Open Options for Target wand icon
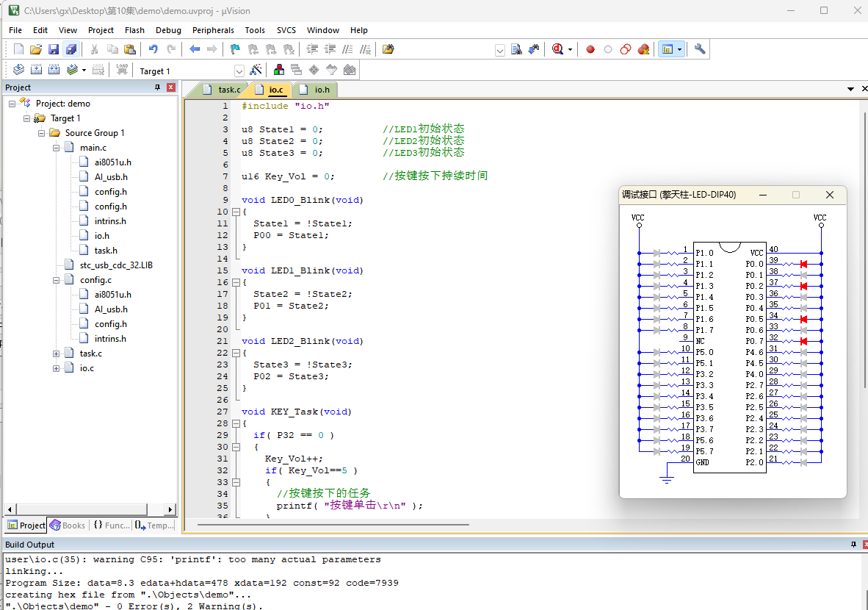The width and height of the screenshot is (868, 610). [256, 70]
